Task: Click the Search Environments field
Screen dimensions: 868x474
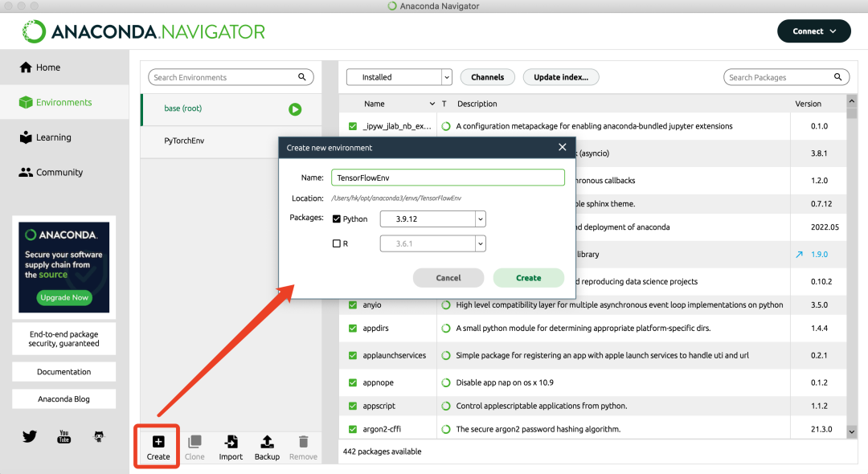Action: (231, 77)
